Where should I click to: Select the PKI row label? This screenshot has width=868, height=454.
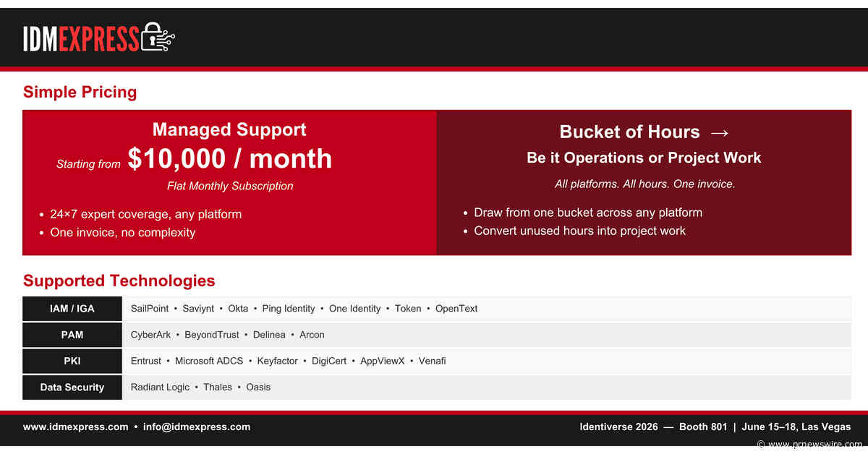click(72, 361)
